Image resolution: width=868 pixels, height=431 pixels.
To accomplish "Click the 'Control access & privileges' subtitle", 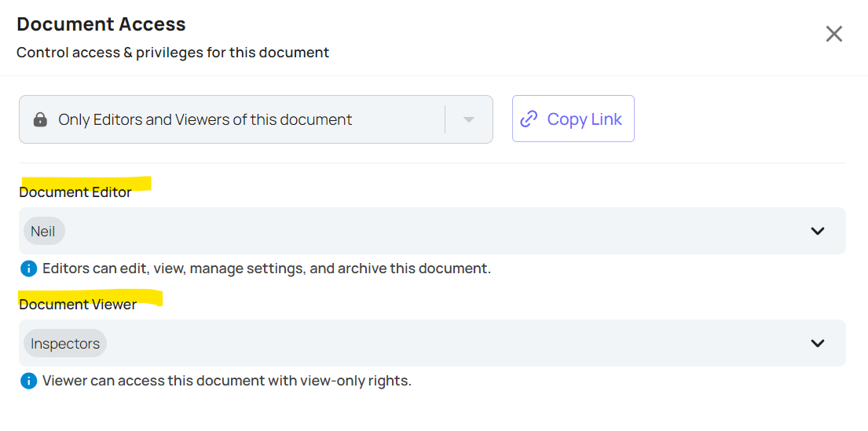I will pos(173,53).
